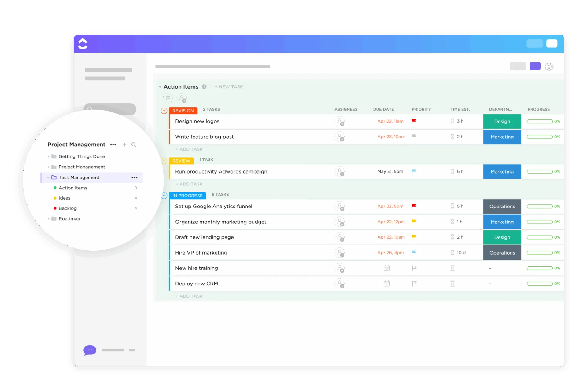
Task: Click red priority flag for Google Analytics funnel
Action: (414, 206)
